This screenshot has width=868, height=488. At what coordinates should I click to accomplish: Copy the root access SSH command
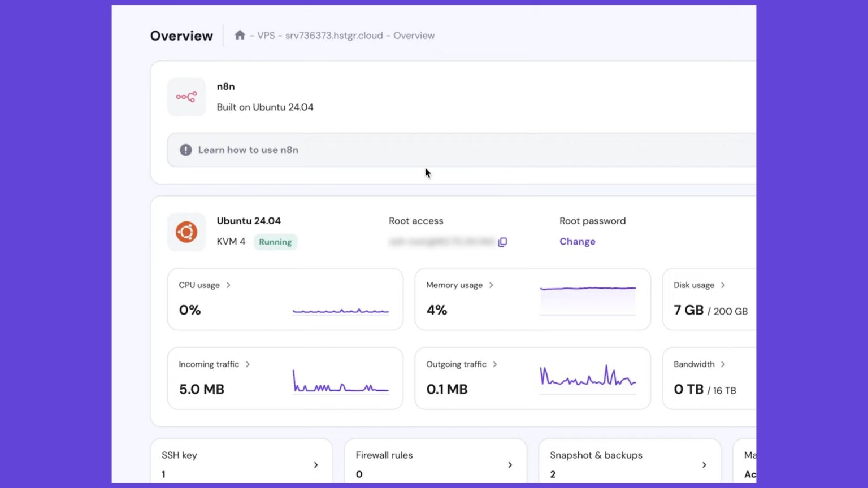click(502, 242)
